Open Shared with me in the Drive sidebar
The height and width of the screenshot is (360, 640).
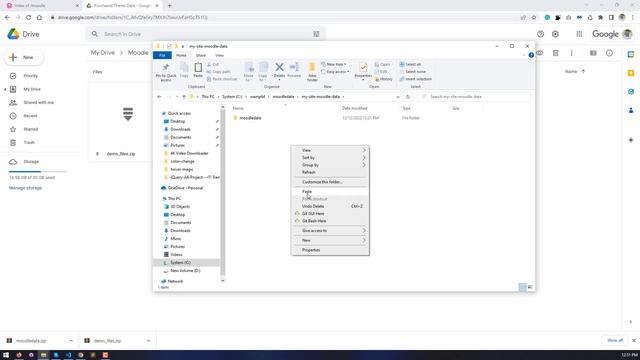pyautogui.click(x=38, y=102)
